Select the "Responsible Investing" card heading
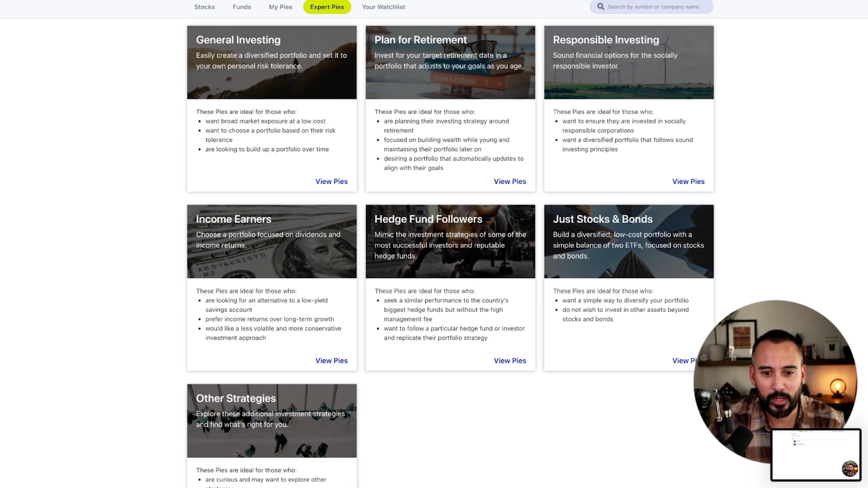This screenshot has height=488, width=868. [x=606, y=40]
